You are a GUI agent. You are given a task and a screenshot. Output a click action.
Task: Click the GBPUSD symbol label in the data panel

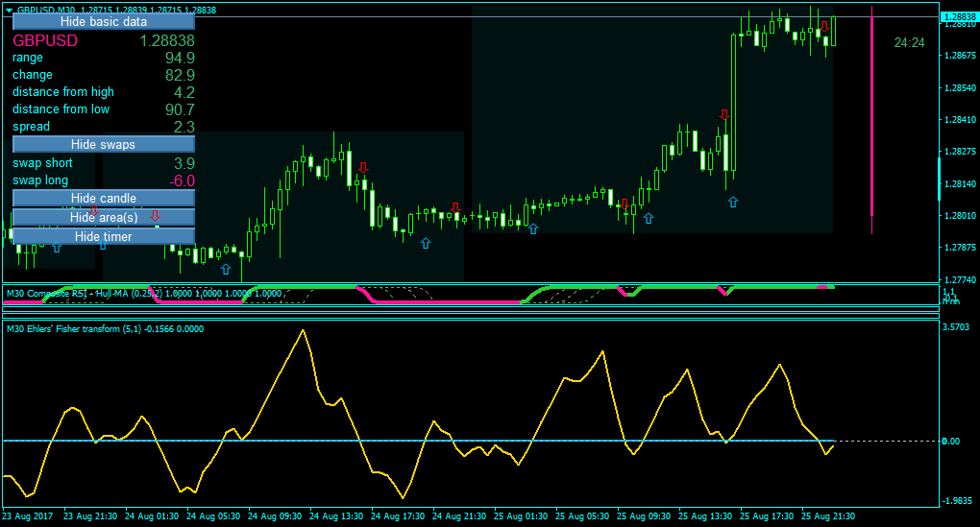click(45, 40)
